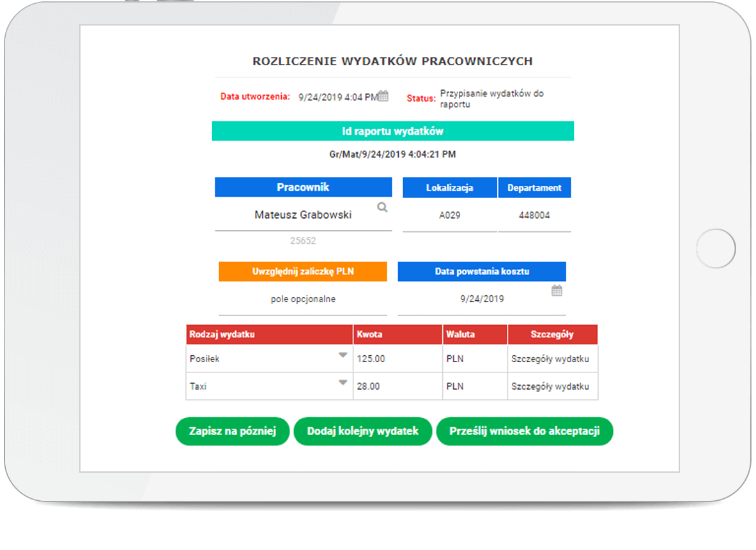Click the 448004 Departament field
Viewport: 756px width, 550px height.
[x=534, y=215]
